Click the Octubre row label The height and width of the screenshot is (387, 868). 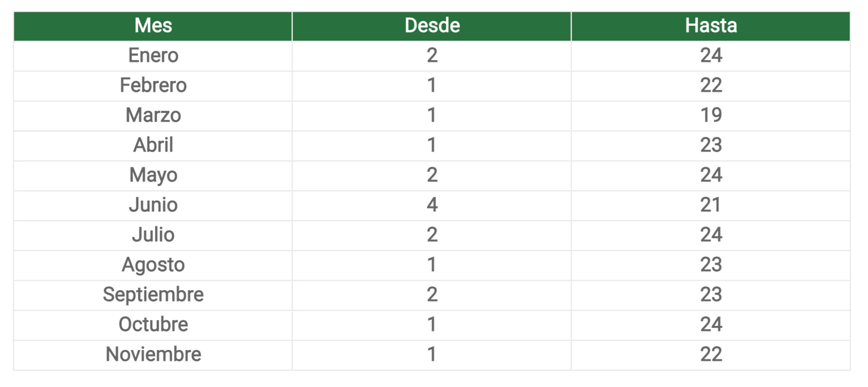coord(153,325)
